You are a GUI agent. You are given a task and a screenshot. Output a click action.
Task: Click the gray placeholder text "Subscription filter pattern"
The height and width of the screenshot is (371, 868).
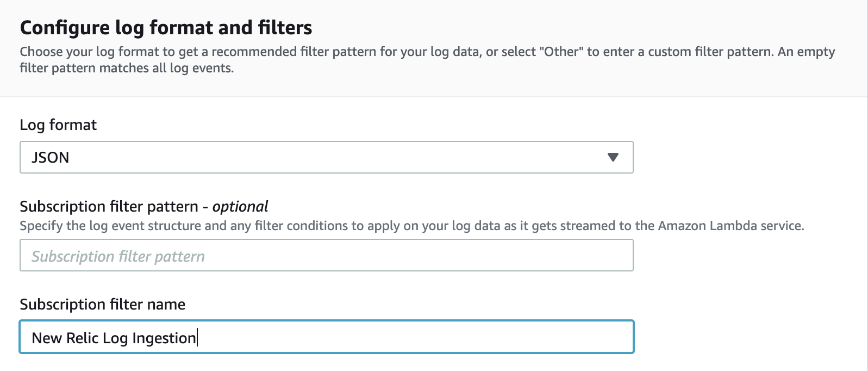click(x=118, y=256)
